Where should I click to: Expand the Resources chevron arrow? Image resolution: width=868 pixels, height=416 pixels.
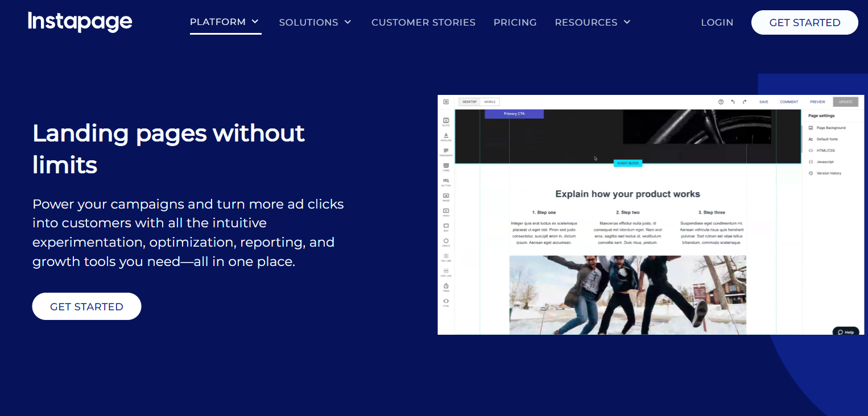[627, 22]
